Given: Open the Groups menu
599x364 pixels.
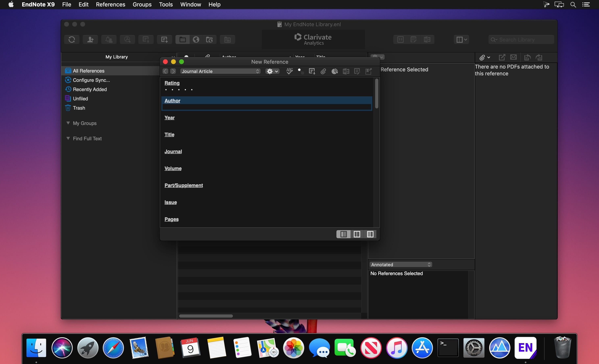Looking at the screenshot, I should coord(142,4).
